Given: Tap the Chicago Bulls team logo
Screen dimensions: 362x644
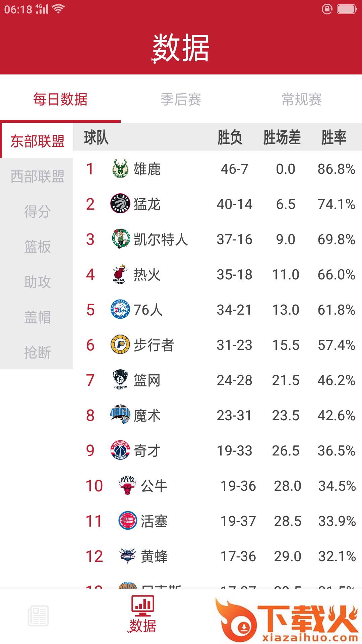Looking at the screenshot, I should [x=127, y=485].
